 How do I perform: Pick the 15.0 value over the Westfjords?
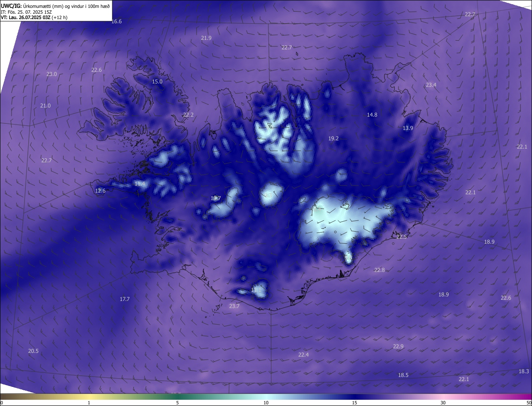click(x=157, y=82)
